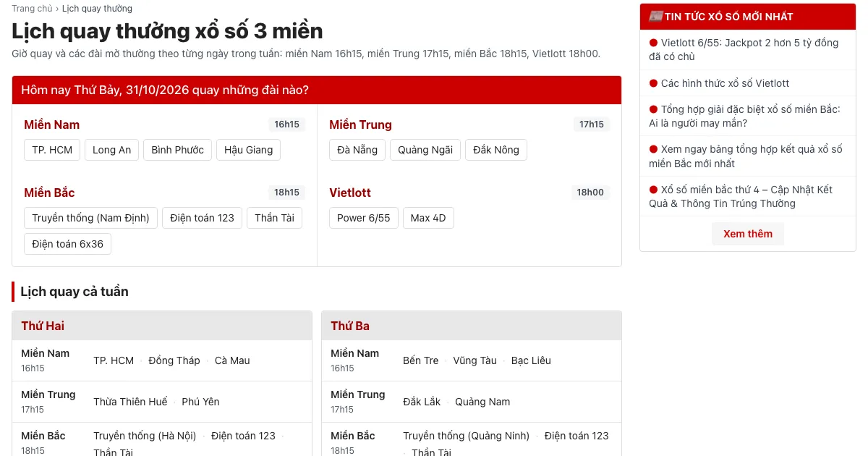Choose the Đắk Nông lottery chip
868x456 pixels.
496,150
